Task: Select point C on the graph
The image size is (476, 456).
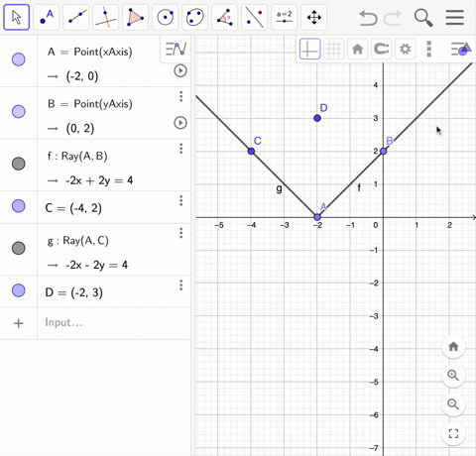Action: [251, 151]
